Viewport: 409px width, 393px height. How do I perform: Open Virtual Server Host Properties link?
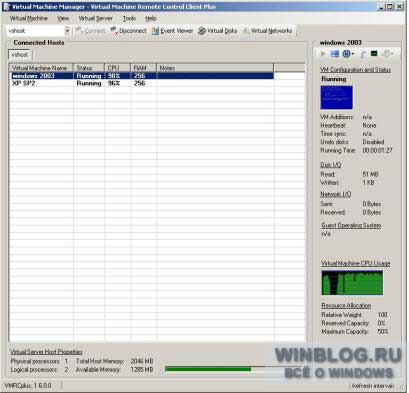46,352
